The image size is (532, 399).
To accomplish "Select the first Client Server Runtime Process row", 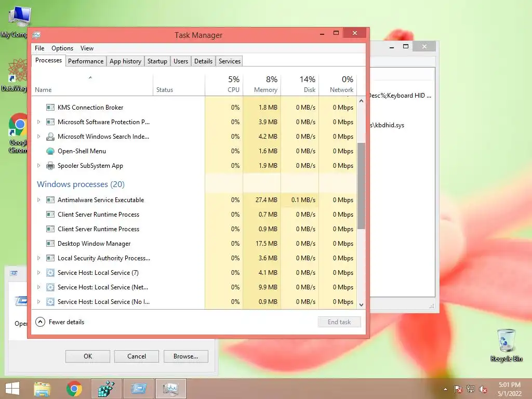I will pos(194,215).
